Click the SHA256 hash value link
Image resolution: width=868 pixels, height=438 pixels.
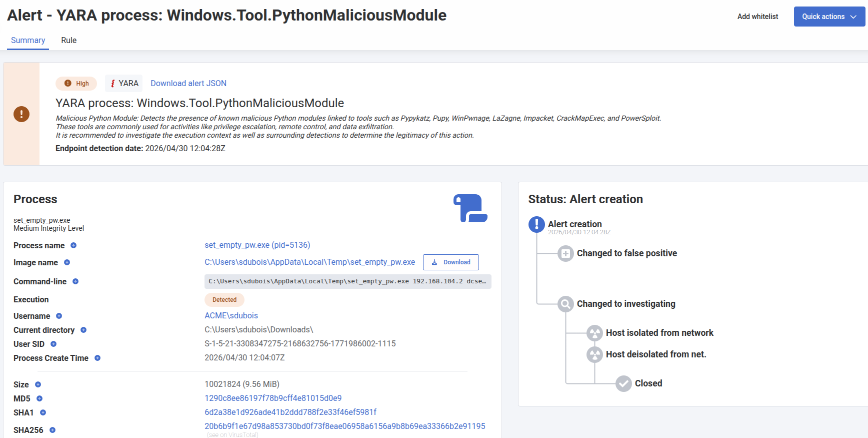click(x=345, y=426)
